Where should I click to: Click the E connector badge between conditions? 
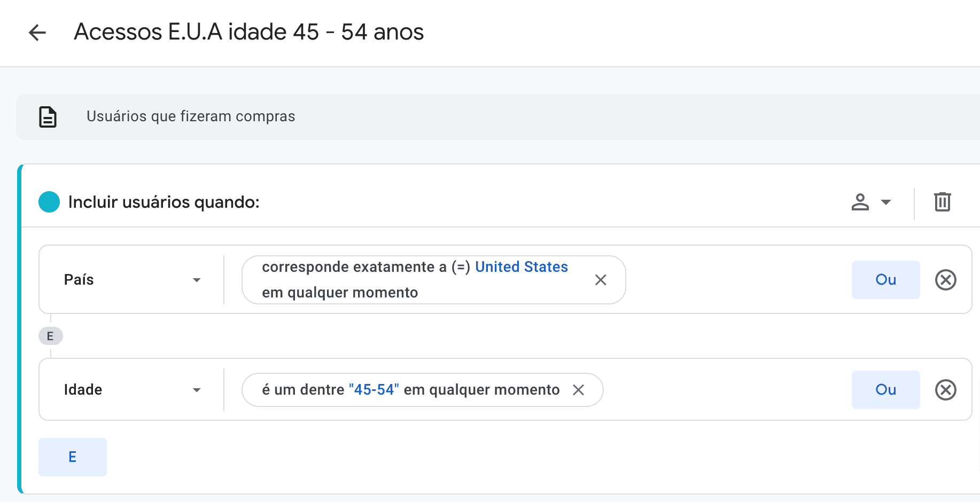(x=50, y=336)
